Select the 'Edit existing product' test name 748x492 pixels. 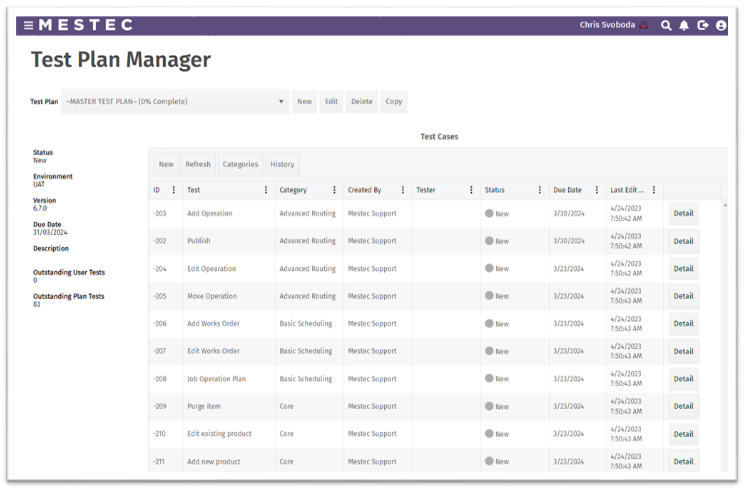click(x=219, y=434)
